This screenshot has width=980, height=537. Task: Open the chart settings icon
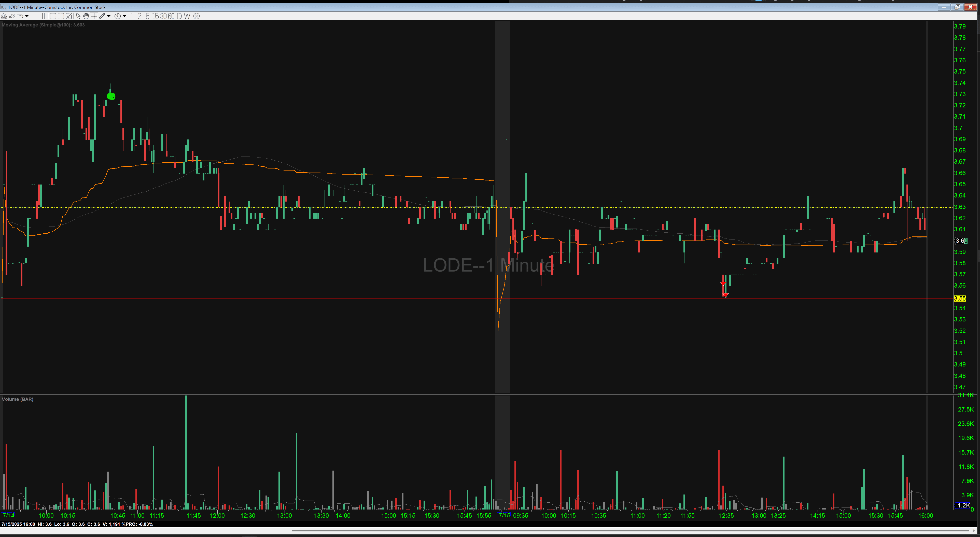(4, 16)
